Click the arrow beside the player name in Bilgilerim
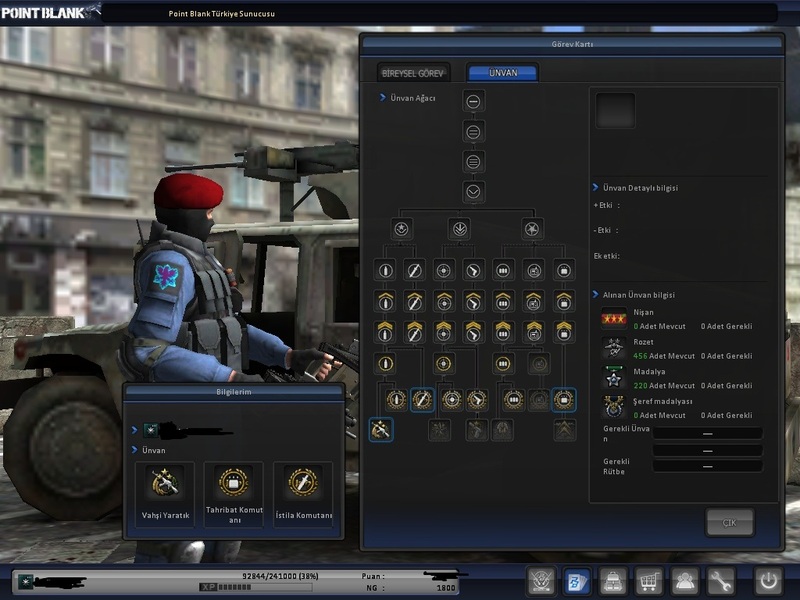The width and height of the screenshot is (800, 600). click(x=135, y=430)
